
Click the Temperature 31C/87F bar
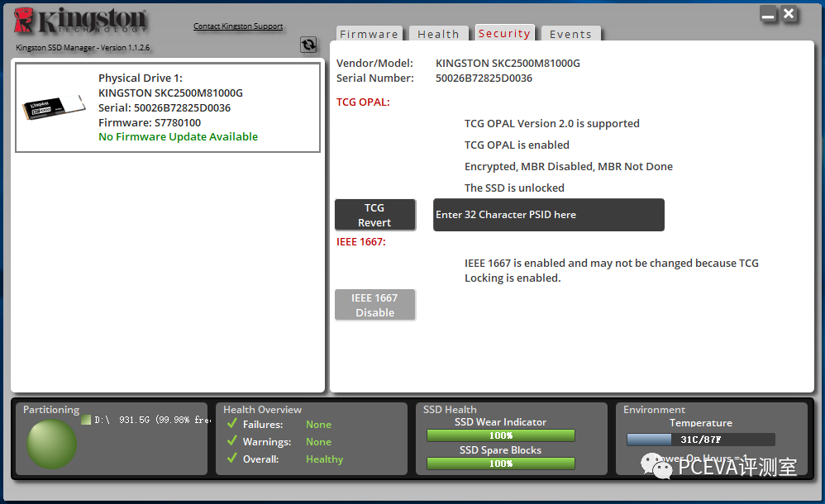pos(701,440)
